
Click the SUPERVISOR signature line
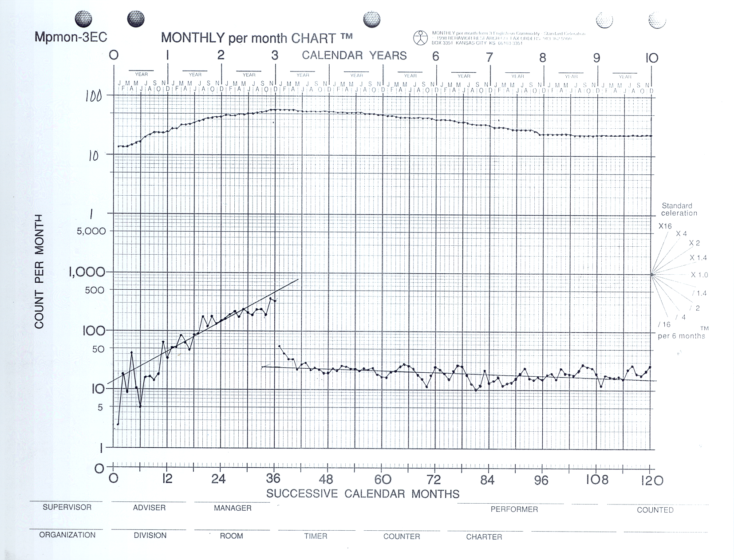click(67, 502)
